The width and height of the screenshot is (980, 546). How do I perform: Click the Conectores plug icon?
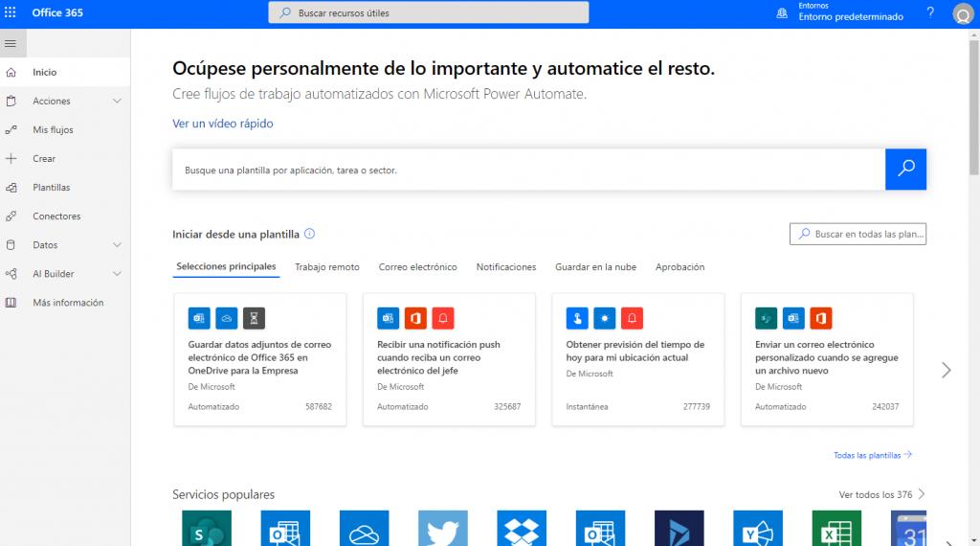(x=11, y=216)
